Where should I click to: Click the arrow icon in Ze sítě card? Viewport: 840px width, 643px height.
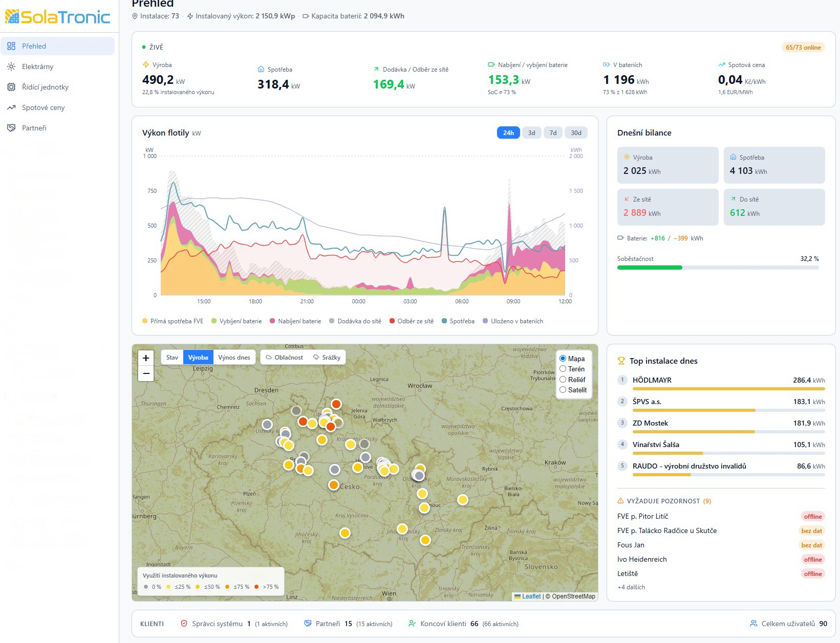[x=627, y=199]
